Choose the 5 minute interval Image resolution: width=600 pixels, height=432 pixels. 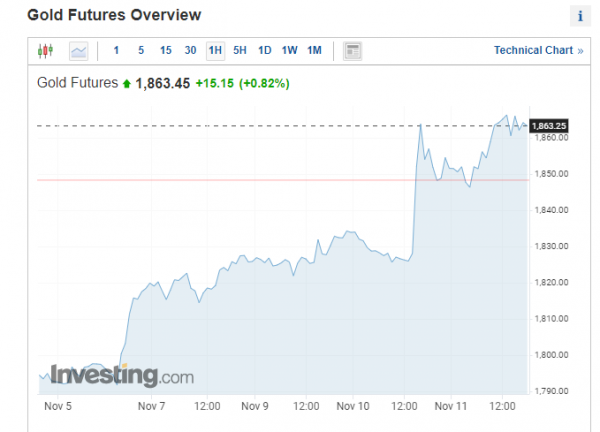point(141,51)
